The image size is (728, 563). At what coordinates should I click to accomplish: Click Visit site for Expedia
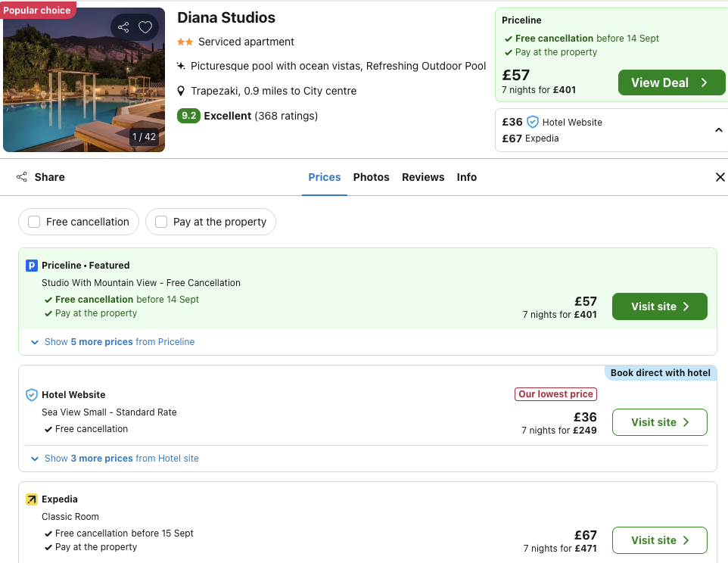point(660,540)
